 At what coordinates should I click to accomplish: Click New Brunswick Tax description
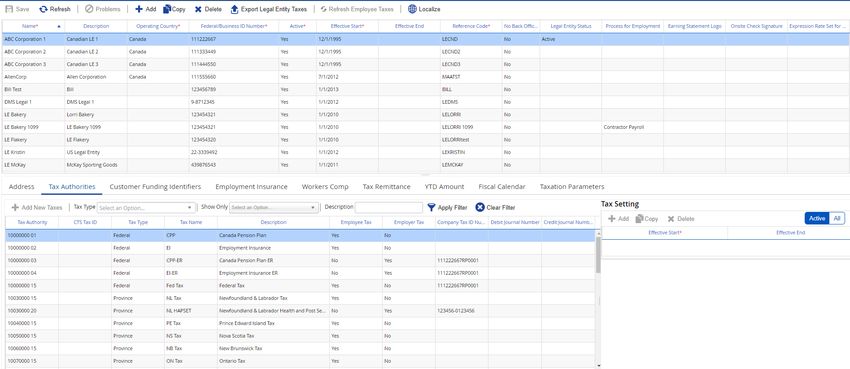click(273, 348)
